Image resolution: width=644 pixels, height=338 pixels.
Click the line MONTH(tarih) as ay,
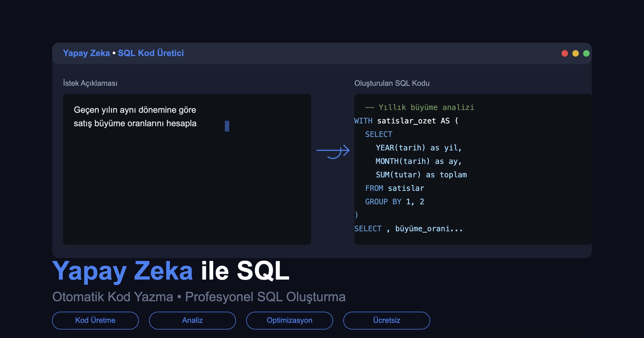point(418,161)
